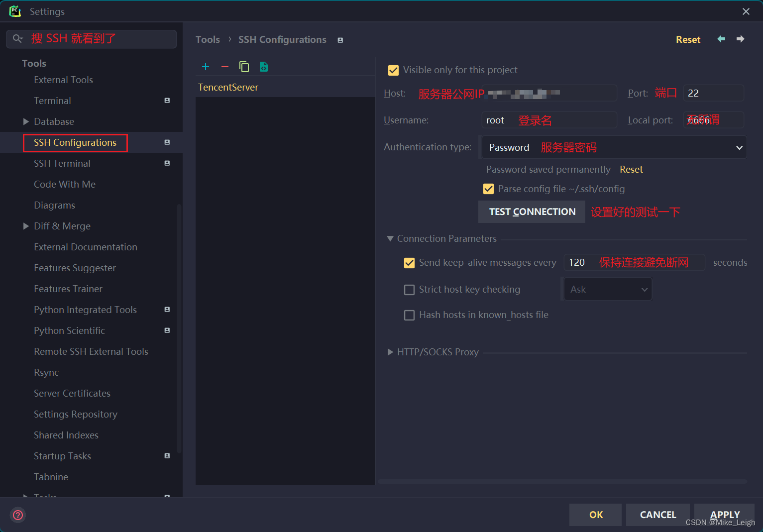Viewport: 763px width, 532px height.
Task: Open Code With Me settings
Action: tap(65, 184)
